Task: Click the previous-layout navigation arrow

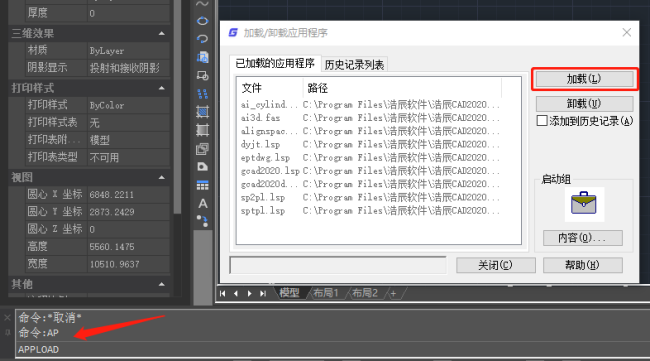Action: pos(236,293)
